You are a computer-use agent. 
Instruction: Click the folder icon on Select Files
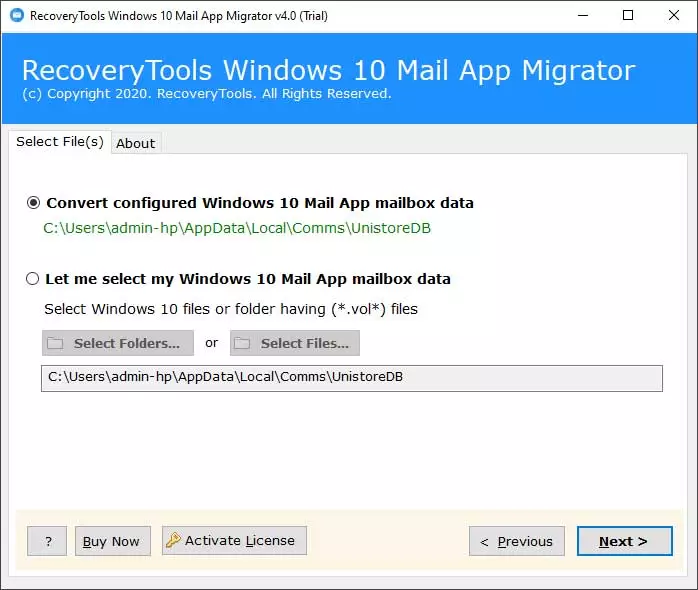(243, 344)
